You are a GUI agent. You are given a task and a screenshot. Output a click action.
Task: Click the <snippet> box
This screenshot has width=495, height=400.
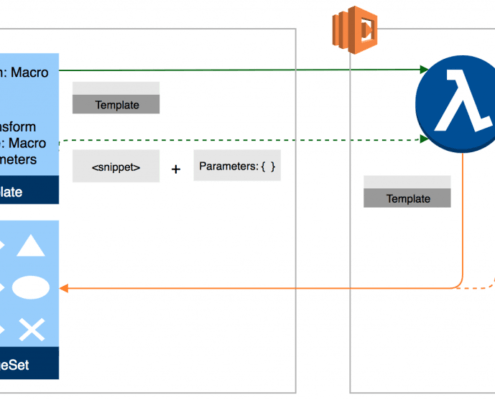click(116, 166)
